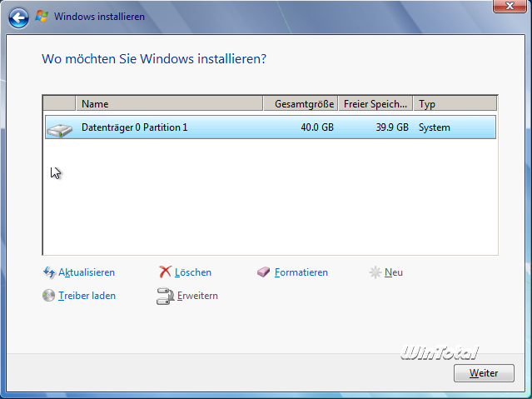Select the row Datenträger 0 Partition 1

[271, 127]
